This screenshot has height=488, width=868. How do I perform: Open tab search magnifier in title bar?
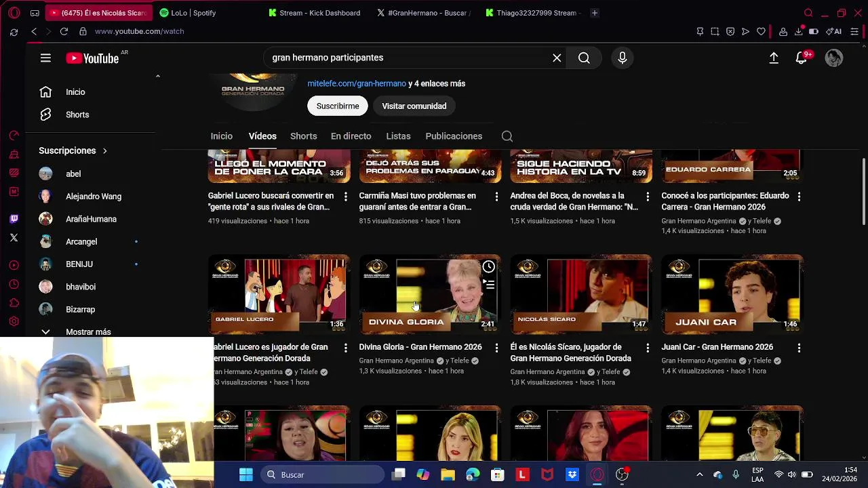[808, 13]
